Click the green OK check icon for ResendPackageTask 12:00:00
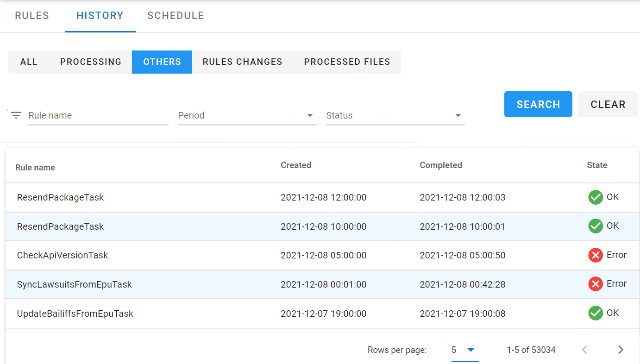This screenshot has width=640, height=364. 595,197
